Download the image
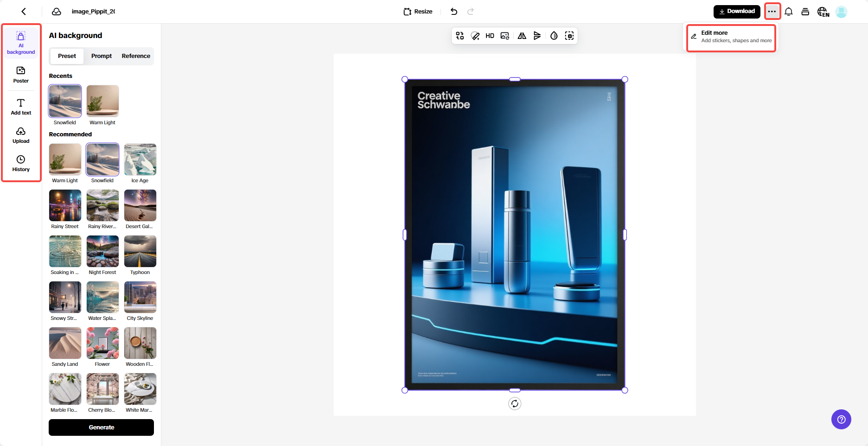The height and width of the screenshot is (446, 868). tap(737, 12)
